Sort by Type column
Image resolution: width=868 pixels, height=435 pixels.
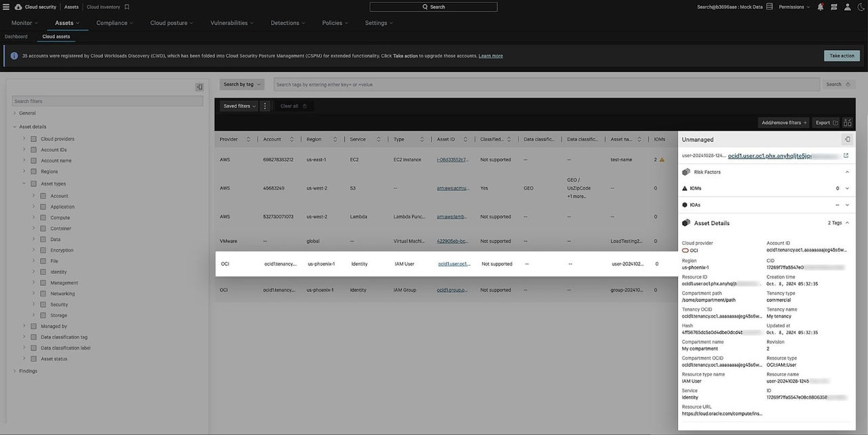click(422, 139)
